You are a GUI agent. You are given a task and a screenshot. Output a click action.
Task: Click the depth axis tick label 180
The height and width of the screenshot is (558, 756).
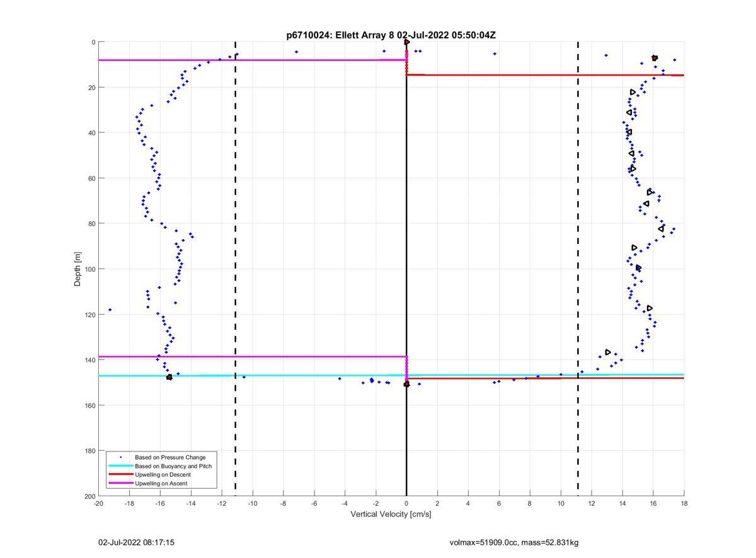point(89,451)
